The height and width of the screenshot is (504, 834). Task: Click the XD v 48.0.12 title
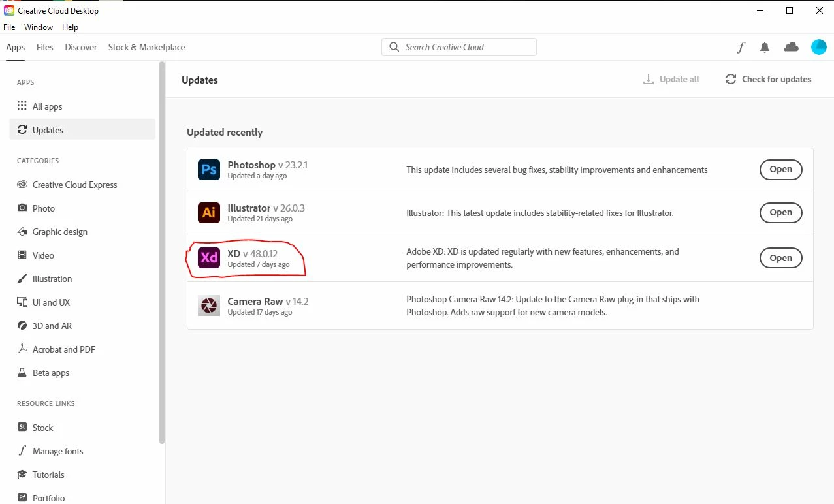click(x=252, y=254)
